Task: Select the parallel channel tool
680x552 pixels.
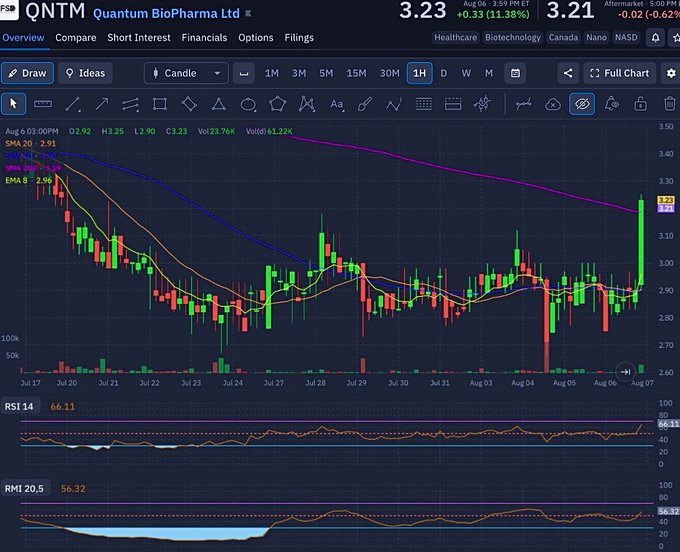Action: pyautogui.click(x=131, y=104)
